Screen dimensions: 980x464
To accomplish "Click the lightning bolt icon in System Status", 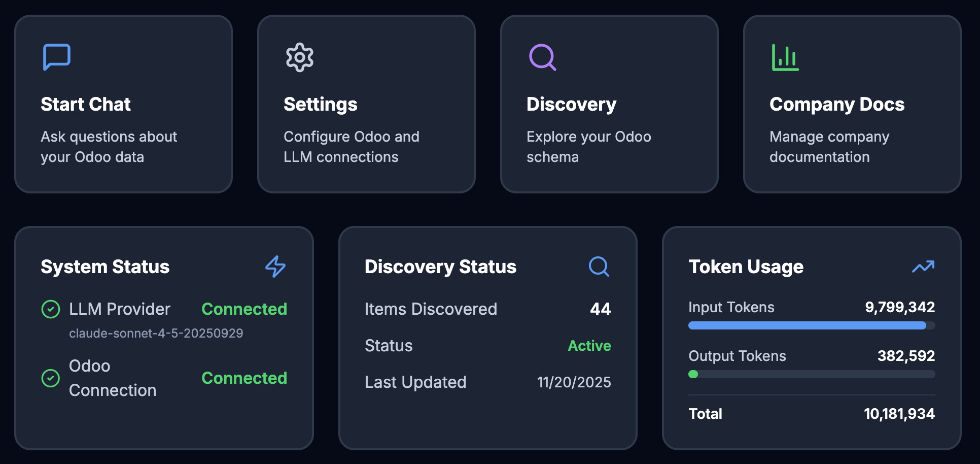I will tap(275, 267).
